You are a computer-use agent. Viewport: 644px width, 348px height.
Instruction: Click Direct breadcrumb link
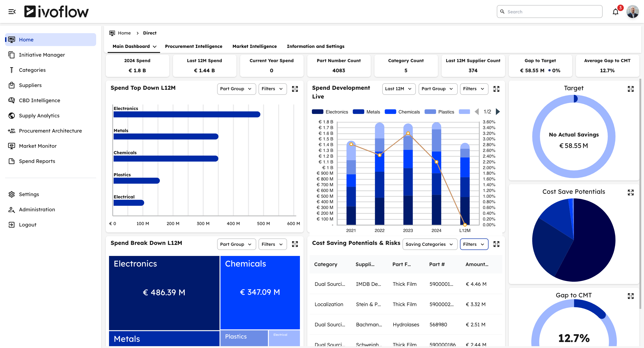pyautogui.click(x=149, y=33)
